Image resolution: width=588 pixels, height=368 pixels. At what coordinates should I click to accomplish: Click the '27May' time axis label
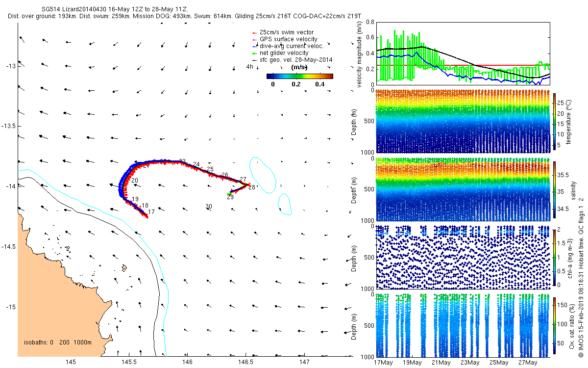tap(528, 363)
